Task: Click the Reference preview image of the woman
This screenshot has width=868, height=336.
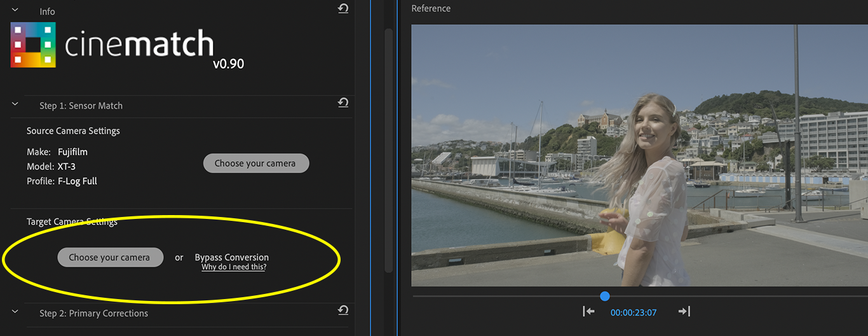Action: point(639,155)
